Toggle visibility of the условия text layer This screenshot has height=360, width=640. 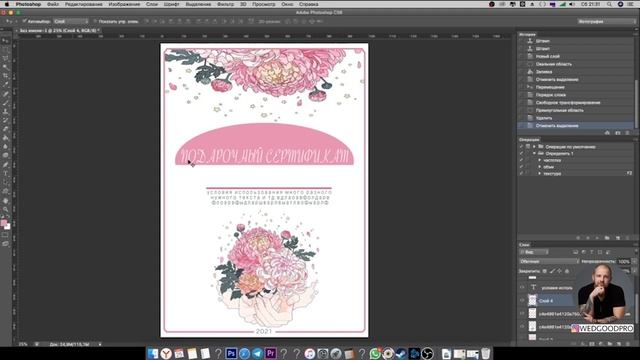click(x=522, y=287)
